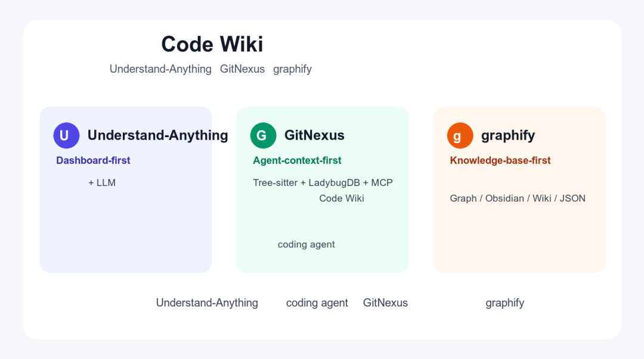This screenshot has height=359, width=644.
Task: Click Code Wiki text inside GitNexus card
Action: [x=342, y=199]
